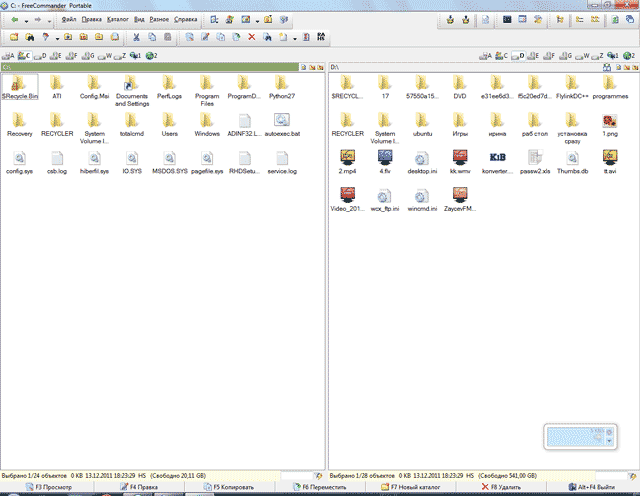Image resolution: width=640 pixels, height=496 pixels.
Task: Open the Файл menu
Action: click(x=68, y=19)
